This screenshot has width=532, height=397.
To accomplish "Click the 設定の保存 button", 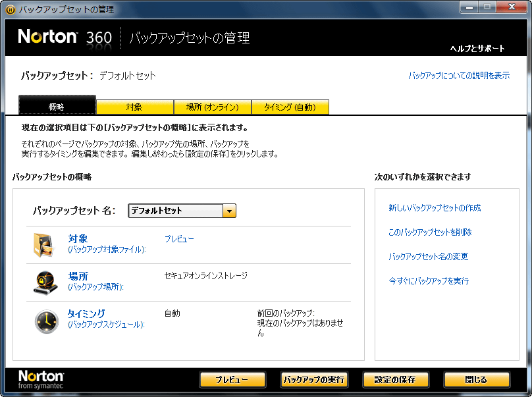I will [396, 380].
